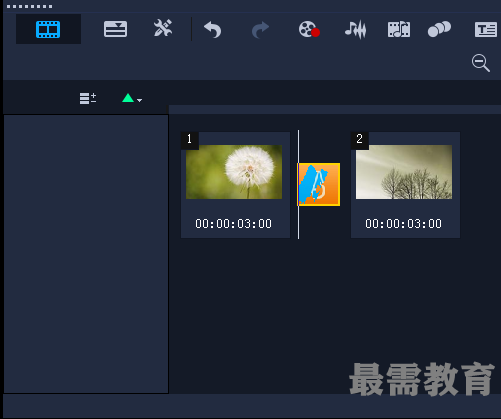
Task: Open Motion Tracking tool
Action: 439,29
